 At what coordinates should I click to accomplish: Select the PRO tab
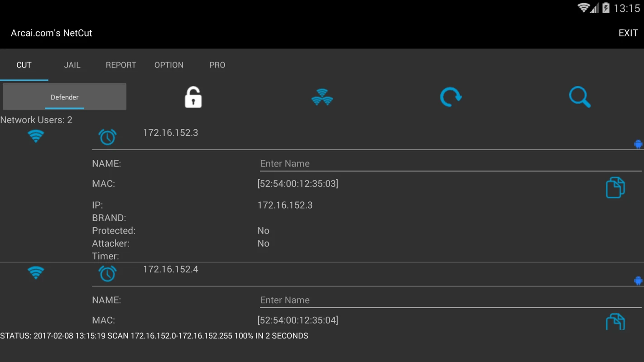coord(217,65)
